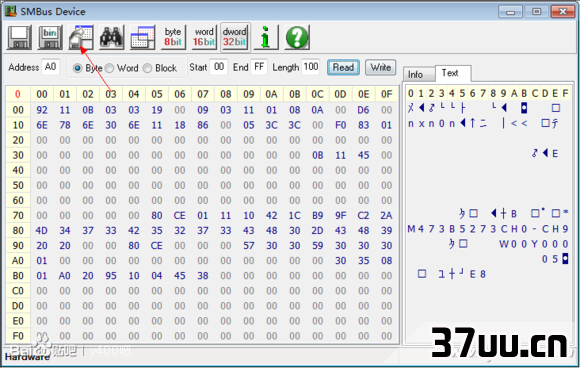Select the Word radio button
Screen dimensions: 580x368
109,68
